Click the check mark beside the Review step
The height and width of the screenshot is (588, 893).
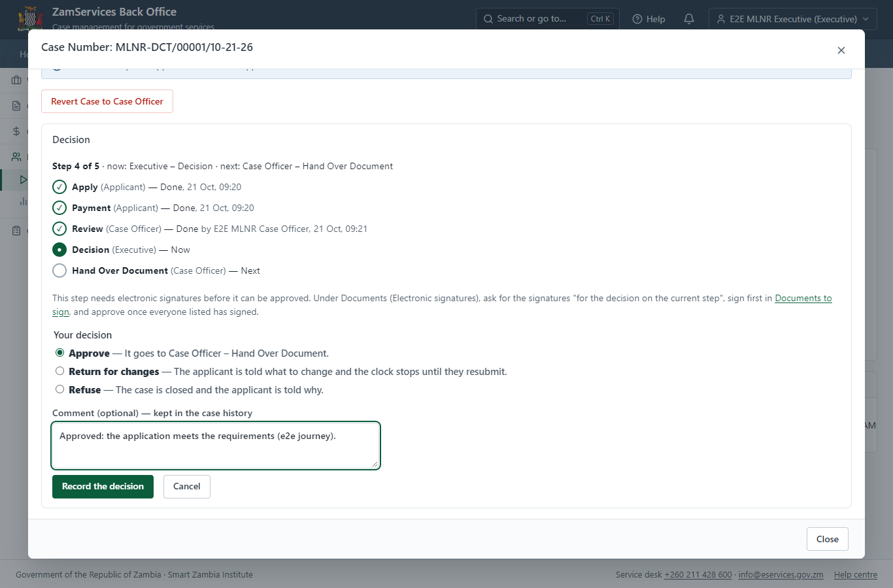click(59, 229)
